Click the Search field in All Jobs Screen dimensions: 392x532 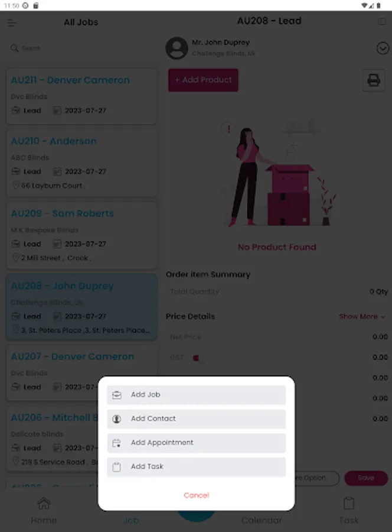point(81,48)
